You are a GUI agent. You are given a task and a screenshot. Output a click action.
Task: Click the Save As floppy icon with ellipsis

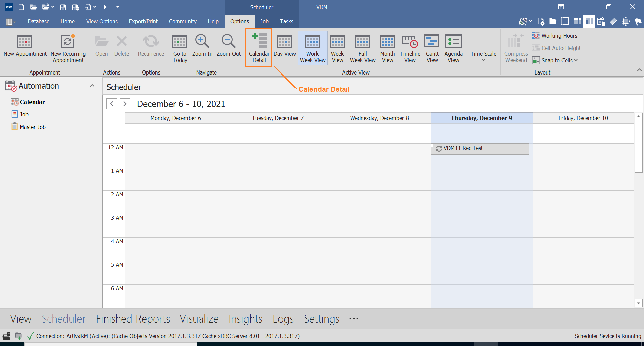(x=76, y=7)
